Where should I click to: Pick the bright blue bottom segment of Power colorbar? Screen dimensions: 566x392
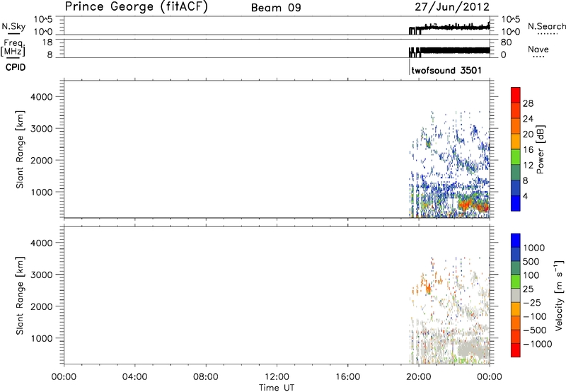pos(516,203)
